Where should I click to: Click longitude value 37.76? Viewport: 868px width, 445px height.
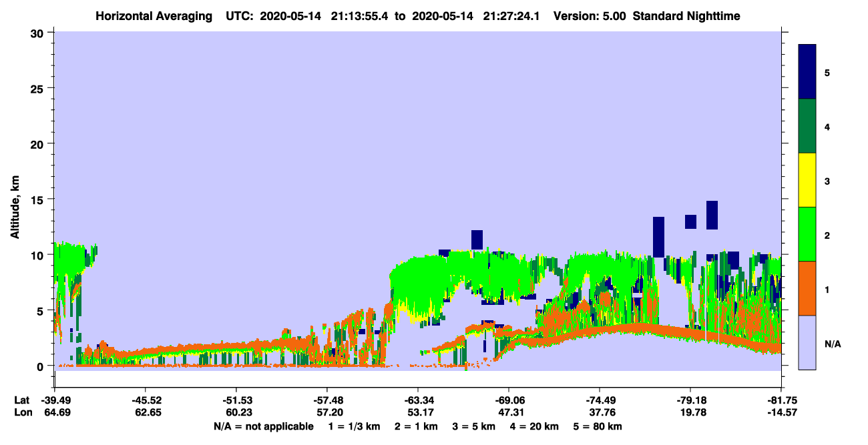[601, 412]
